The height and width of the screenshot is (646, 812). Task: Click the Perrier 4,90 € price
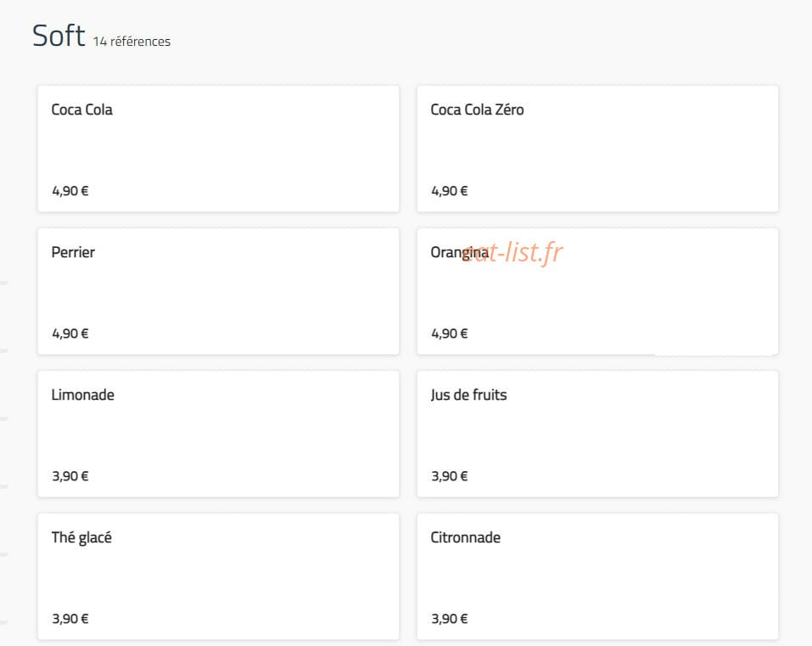[70, 333]
